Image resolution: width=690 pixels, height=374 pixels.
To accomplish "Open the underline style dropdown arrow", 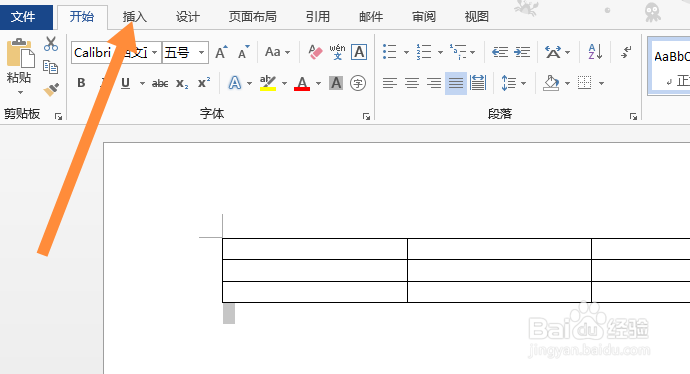I will point(142,83).
